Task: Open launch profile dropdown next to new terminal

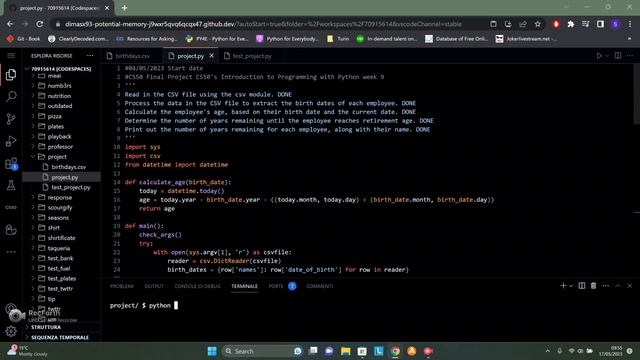Action: [571, 286]
